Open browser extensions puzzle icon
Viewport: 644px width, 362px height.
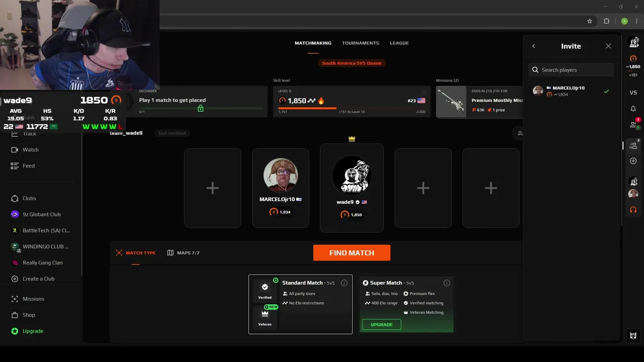tap(606, 21)
